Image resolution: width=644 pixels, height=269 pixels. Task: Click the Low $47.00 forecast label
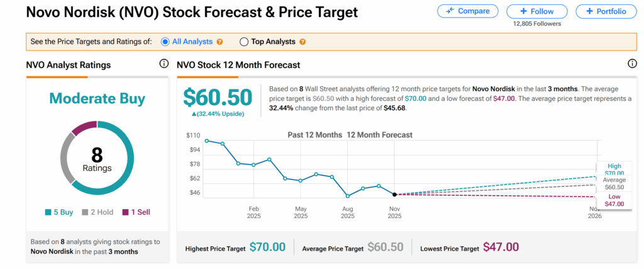[x=614, y=200]
